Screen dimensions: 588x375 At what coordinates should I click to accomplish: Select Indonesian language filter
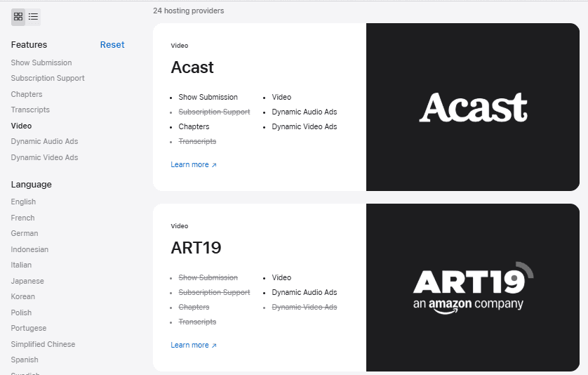tap(29, 249)
